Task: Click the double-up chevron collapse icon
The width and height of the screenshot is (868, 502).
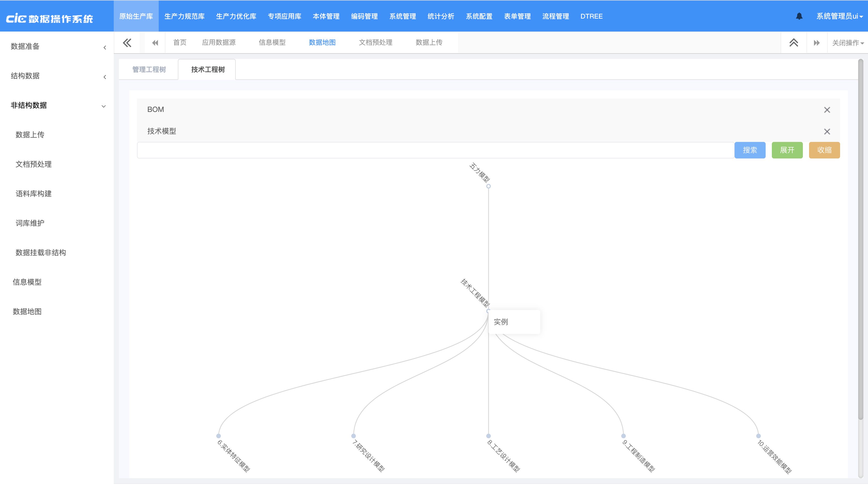Action: tap(794, 43)
